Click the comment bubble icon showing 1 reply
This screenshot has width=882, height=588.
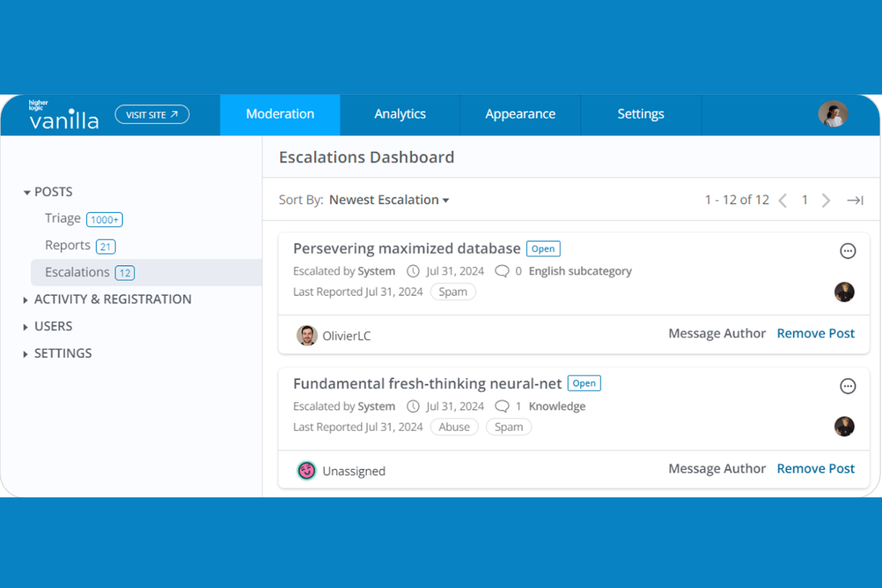point(502,406)
